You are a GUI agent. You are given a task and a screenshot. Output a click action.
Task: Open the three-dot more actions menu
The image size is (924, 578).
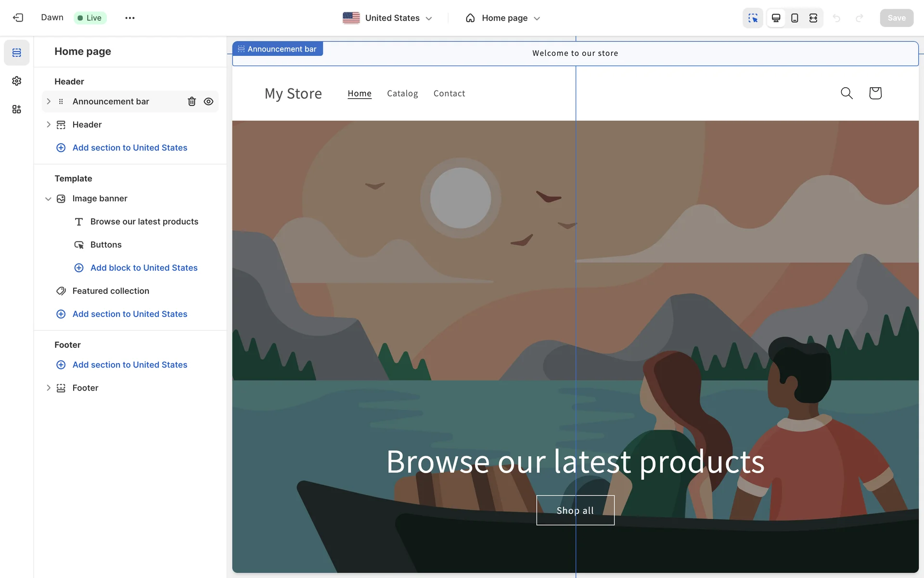pos(129,18)
